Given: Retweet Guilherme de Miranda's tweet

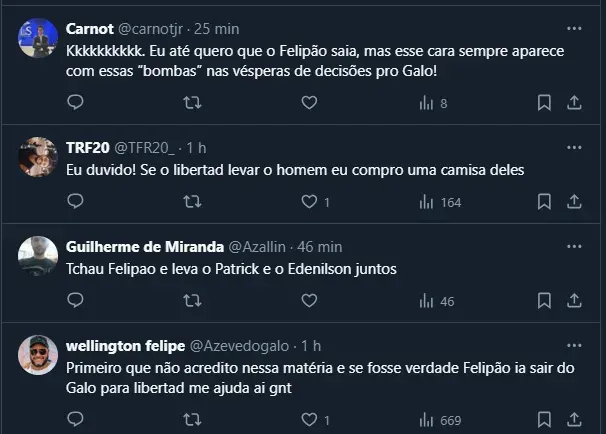Looking at the screenshot, I should pos(192,300).
